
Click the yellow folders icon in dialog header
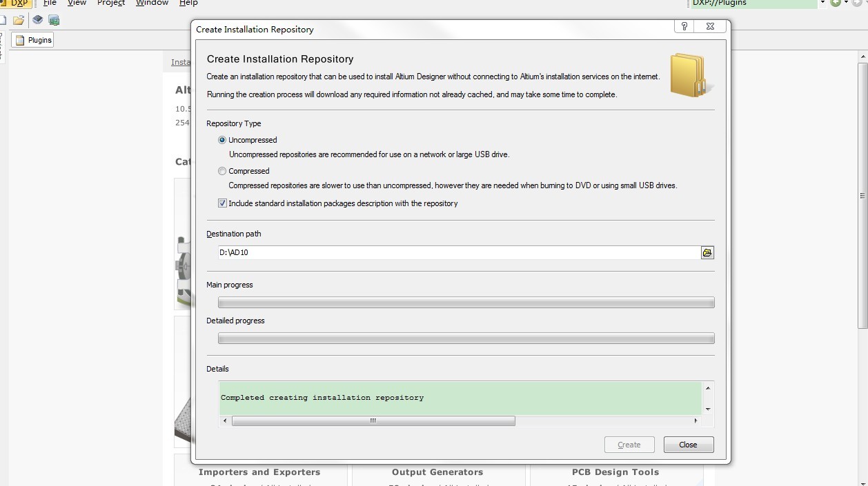tap(691, 76)
